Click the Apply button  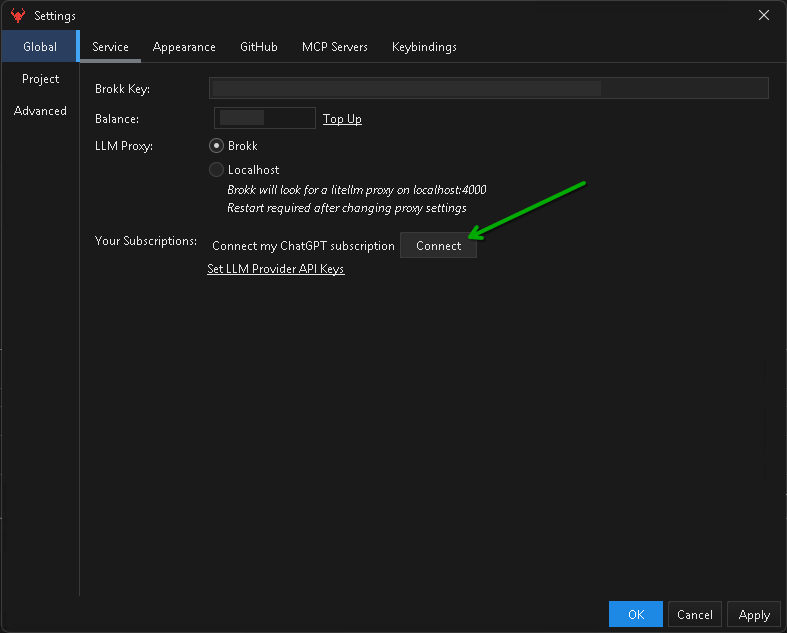tap(754, 615)
